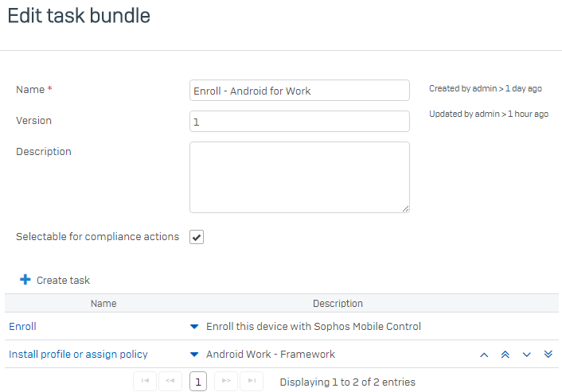Image resolution: width=562 pixels, height=392 pixels.
Task: Focus the Name input field
Action: pyautogui.click(x=299, y=90)
